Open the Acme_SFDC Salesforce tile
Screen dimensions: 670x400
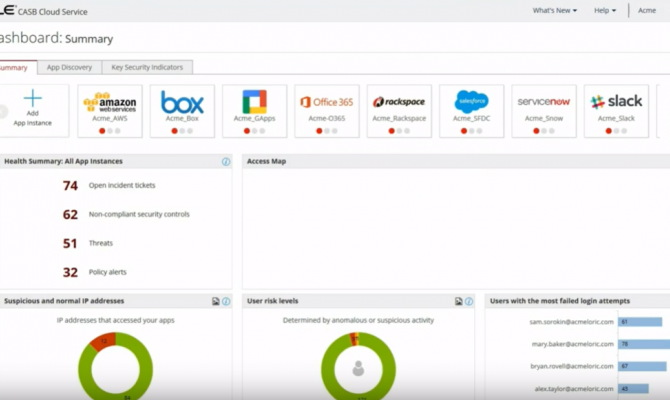[472, 111]
